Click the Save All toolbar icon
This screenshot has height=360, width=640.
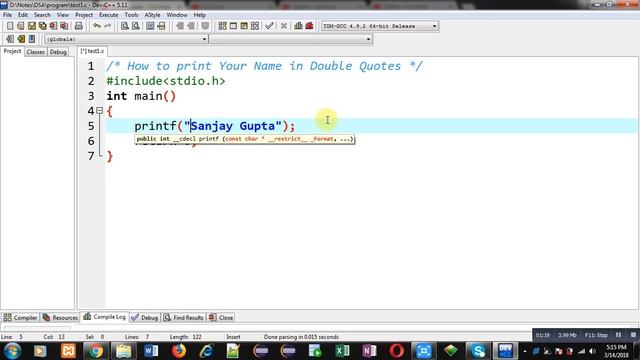click(42, 26)
